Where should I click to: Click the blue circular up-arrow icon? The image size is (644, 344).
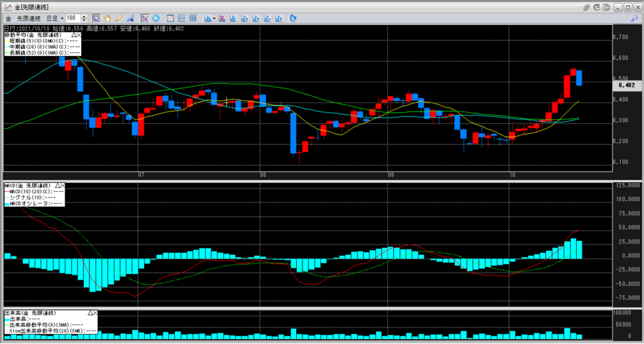pos(156,18)
